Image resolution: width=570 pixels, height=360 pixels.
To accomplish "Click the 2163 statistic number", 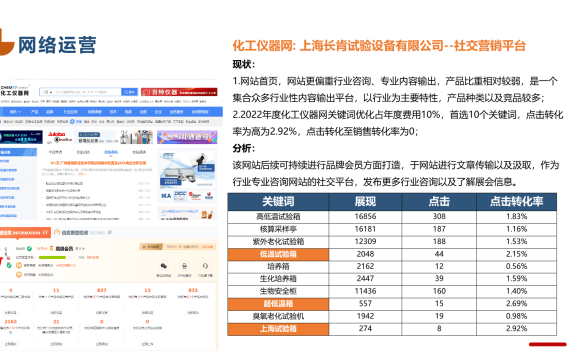I will click(11, 321).
